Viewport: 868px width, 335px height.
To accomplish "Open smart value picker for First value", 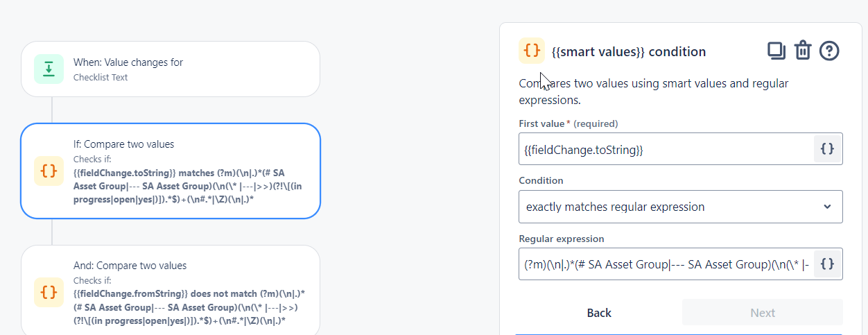I will coord(827,149).
